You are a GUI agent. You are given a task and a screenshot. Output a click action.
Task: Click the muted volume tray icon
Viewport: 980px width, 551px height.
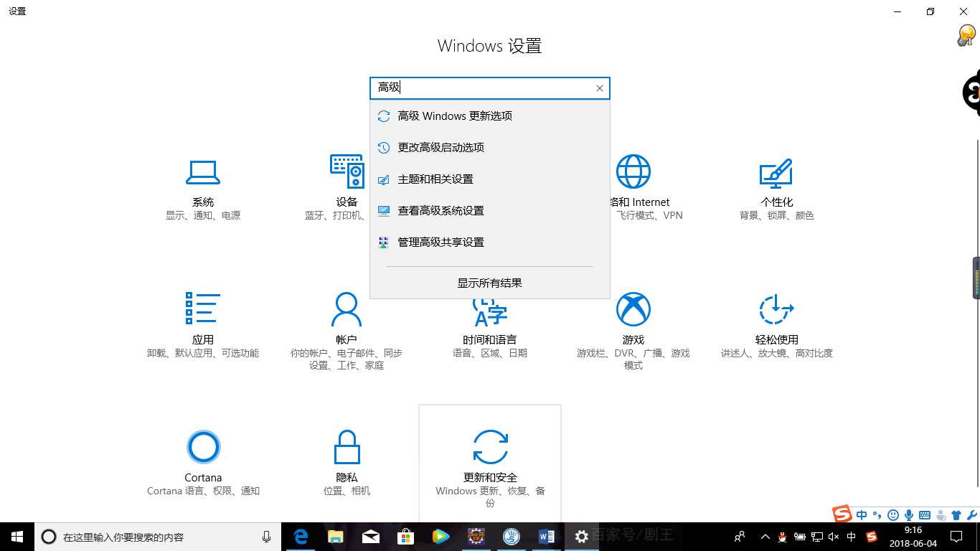coord(834,537)
